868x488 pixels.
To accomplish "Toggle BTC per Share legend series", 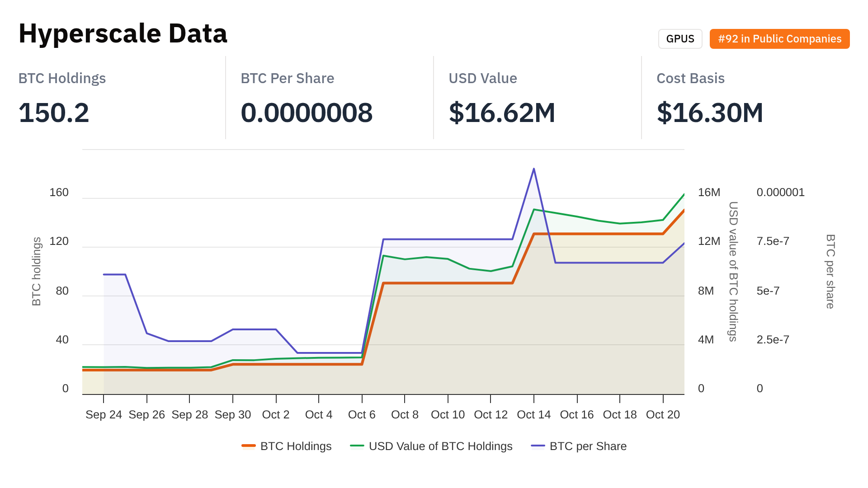I will [x=588, y=446].
